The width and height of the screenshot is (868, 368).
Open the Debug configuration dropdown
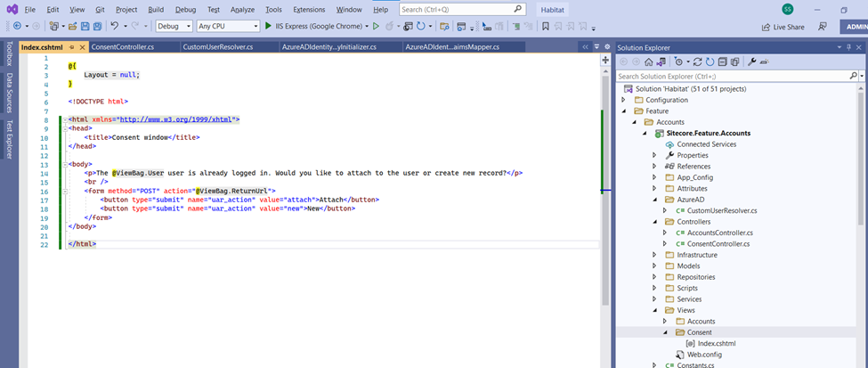pos(174,26)
